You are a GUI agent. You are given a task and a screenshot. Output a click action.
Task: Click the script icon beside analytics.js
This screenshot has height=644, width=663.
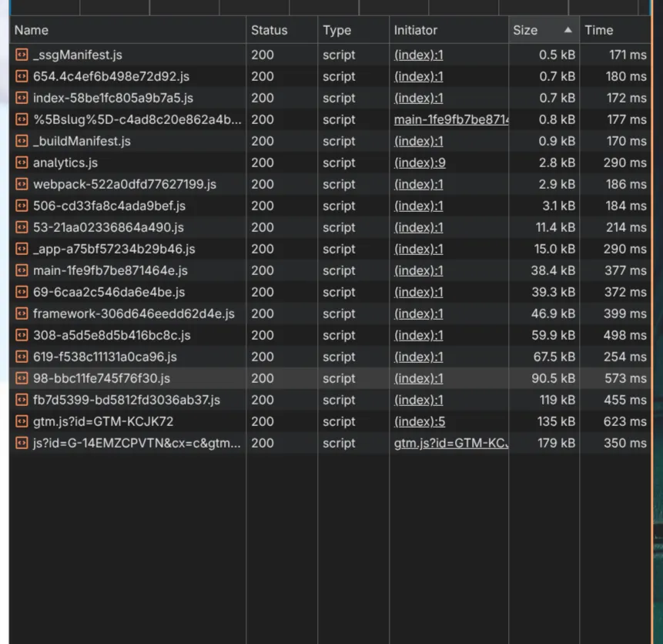pos(22,163)
